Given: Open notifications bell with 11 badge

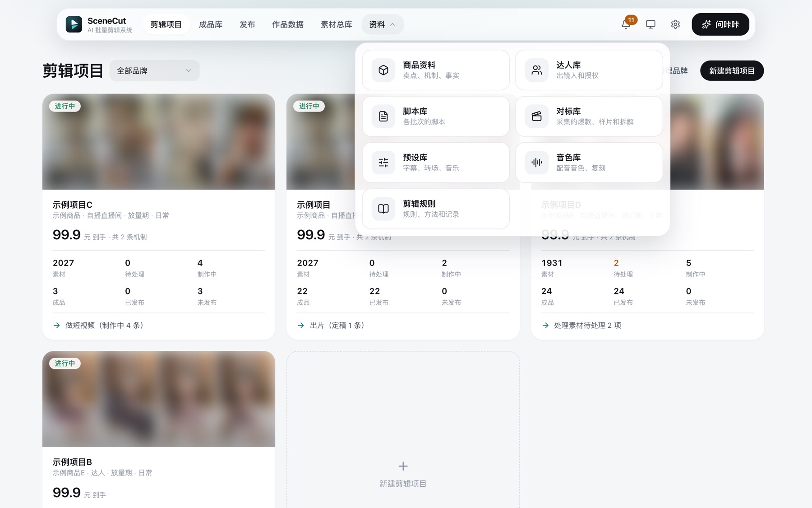Looking at the screenshot, I should tap(626, 24).
